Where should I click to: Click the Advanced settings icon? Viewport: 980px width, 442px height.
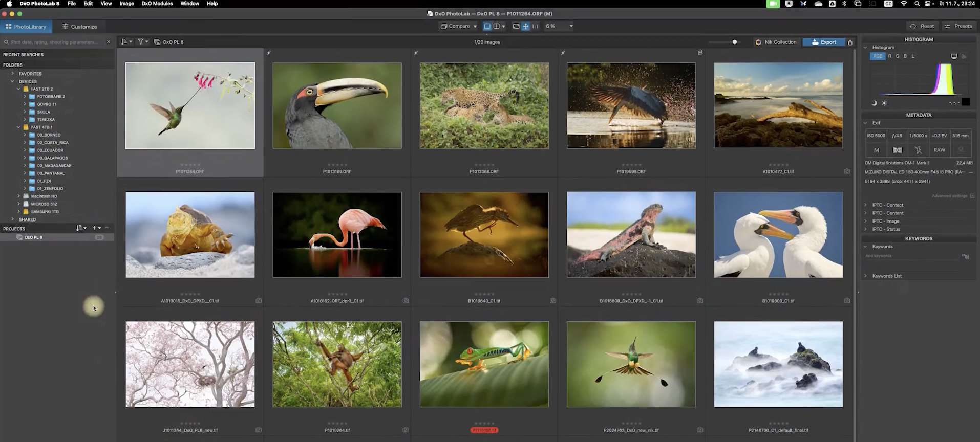point(972,196)
